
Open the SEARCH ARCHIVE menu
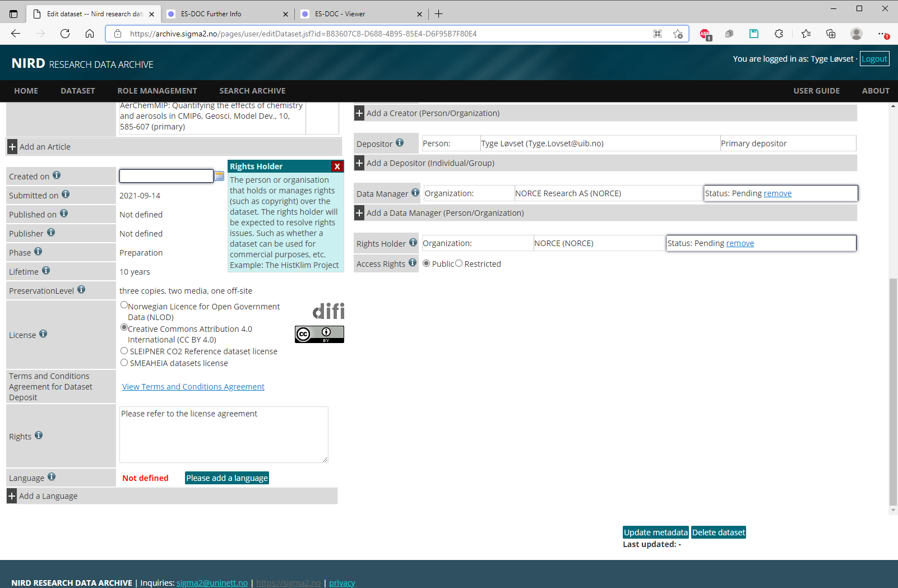(252, 91)
